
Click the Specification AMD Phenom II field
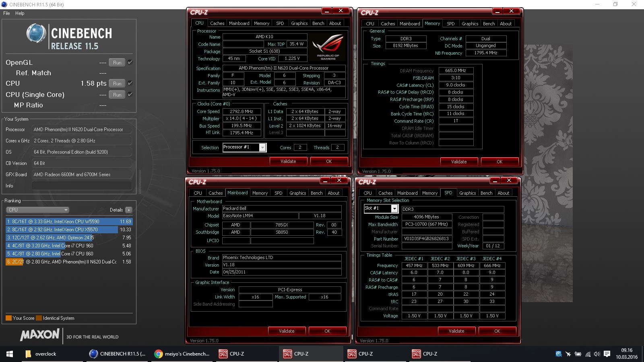(x=284, y=68)
